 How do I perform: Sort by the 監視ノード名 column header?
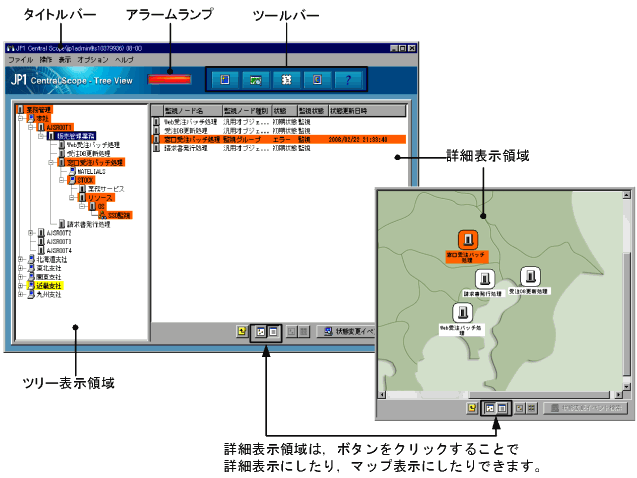pos(193,110)
